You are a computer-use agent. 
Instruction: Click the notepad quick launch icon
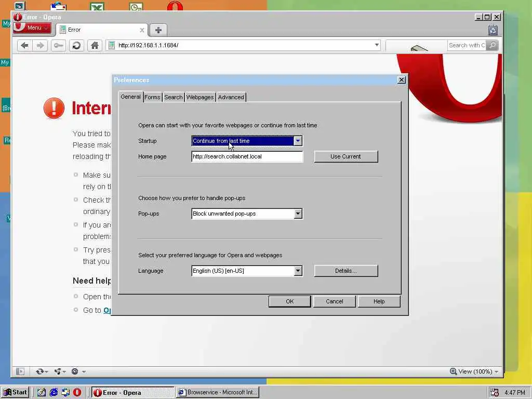(42, 392)
